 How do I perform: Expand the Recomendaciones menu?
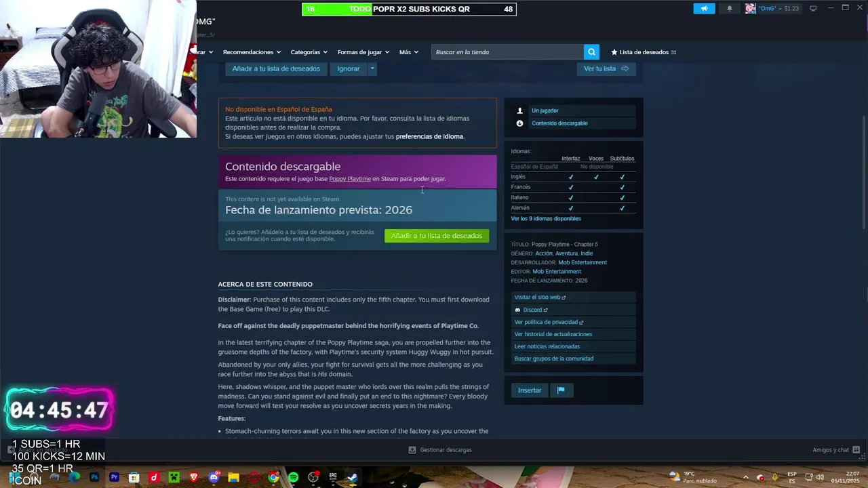pyautogui.click(x=252, y=52)
